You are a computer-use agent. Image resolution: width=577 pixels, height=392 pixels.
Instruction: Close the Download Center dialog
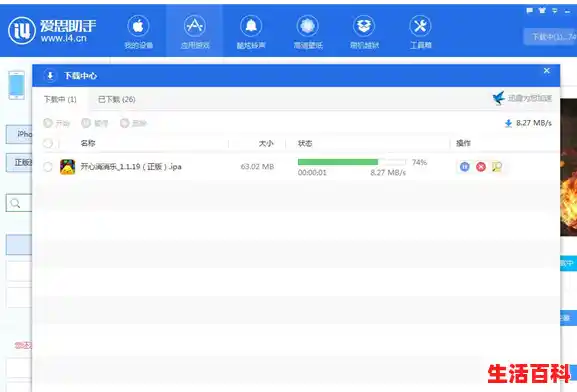546,70
